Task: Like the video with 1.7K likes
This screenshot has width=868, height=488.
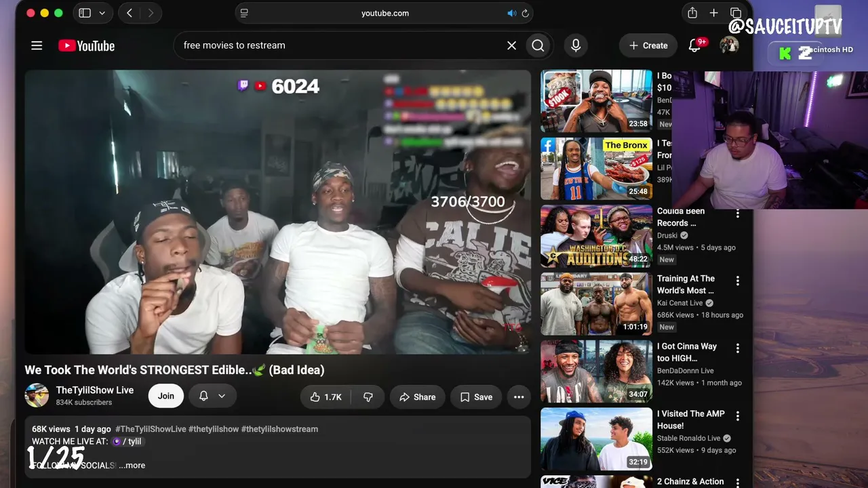Action: 326,397
